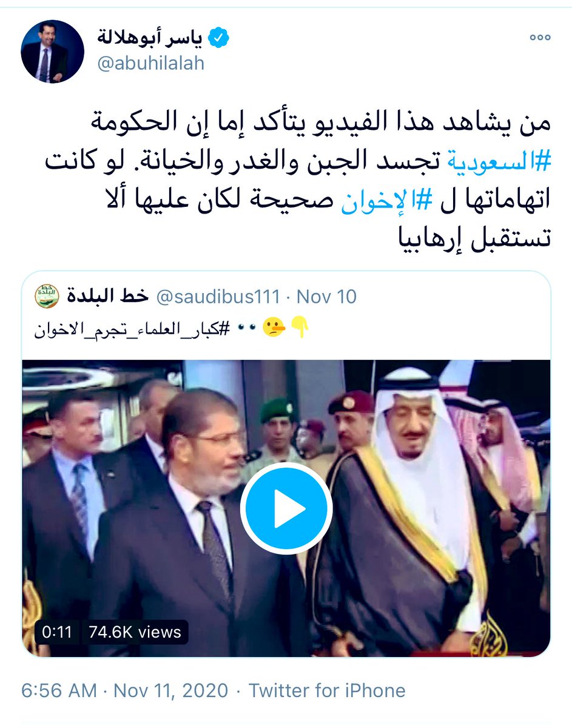Visit the @saudibus111 handle
The width and height of the screenshot is (572, 728).
point(218,297)
